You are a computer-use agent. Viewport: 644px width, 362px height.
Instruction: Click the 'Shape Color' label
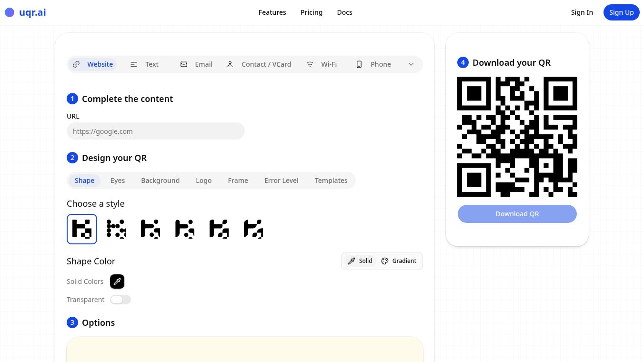pos(91,261)
